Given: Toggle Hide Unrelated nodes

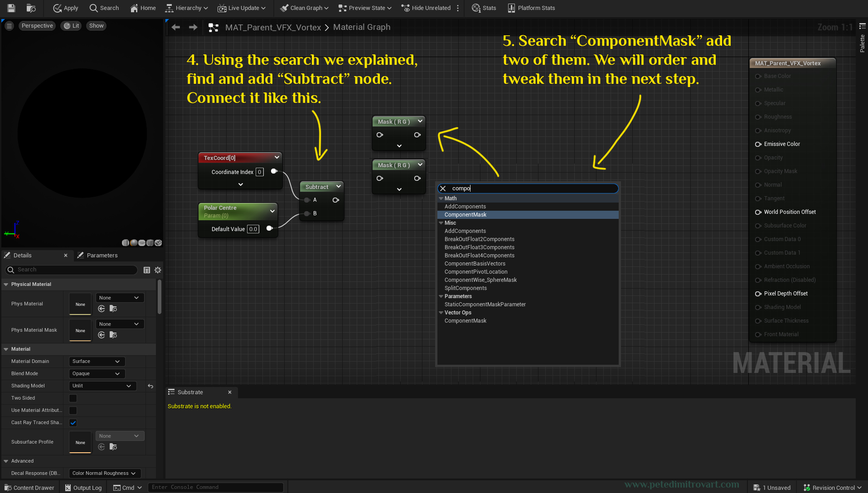Looking at the screenshot, I should 426,8.
